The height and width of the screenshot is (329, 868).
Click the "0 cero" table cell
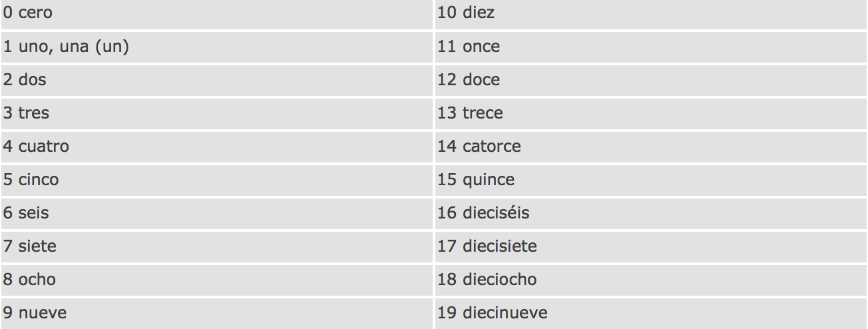coord(217,14)
